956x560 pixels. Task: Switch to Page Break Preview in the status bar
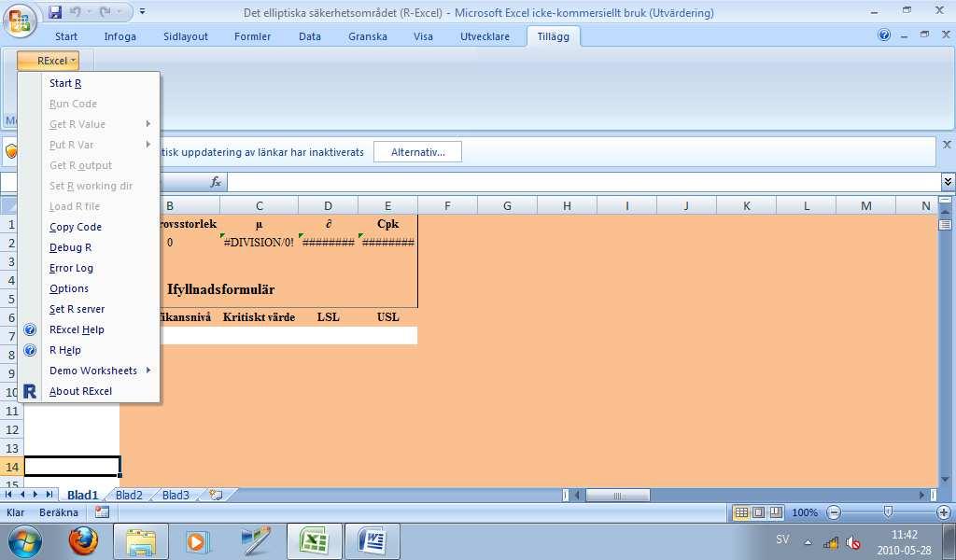tap(776, 512)
